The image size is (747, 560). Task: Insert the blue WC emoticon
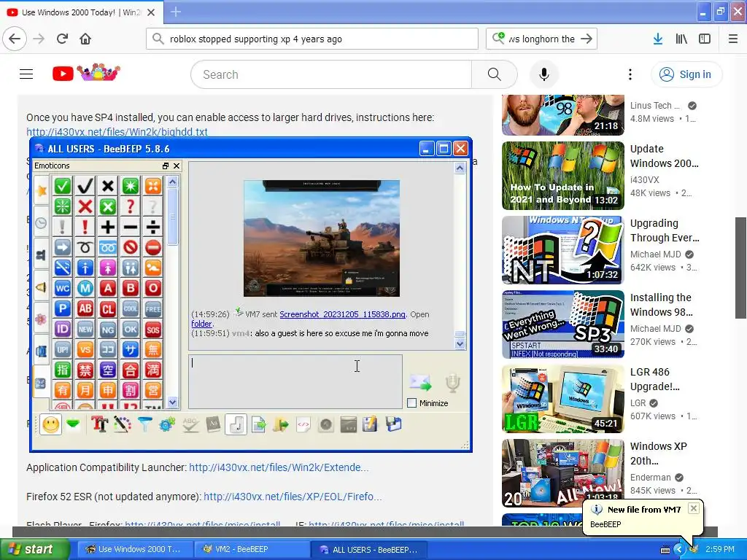pyautogui.click(x=63, y=288)
